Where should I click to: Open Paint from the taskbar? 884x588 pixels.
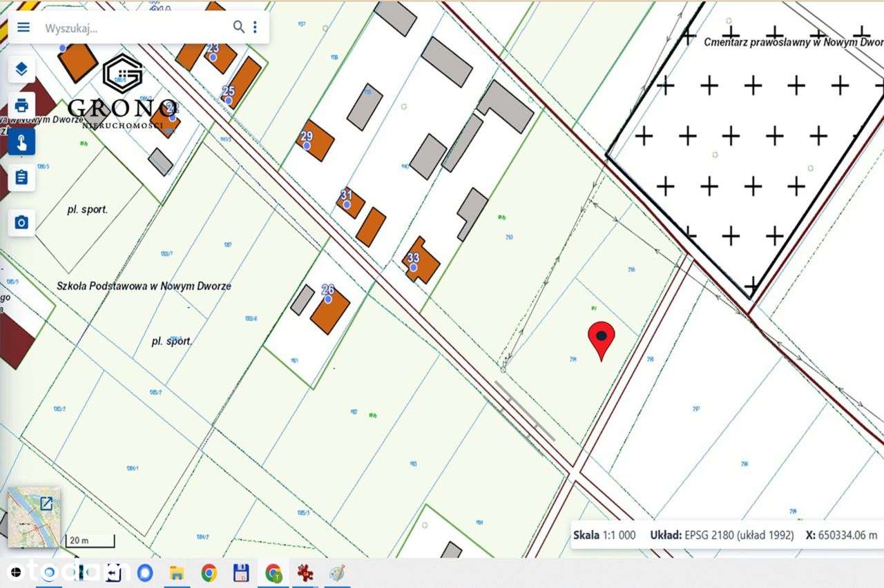[337, 573]
